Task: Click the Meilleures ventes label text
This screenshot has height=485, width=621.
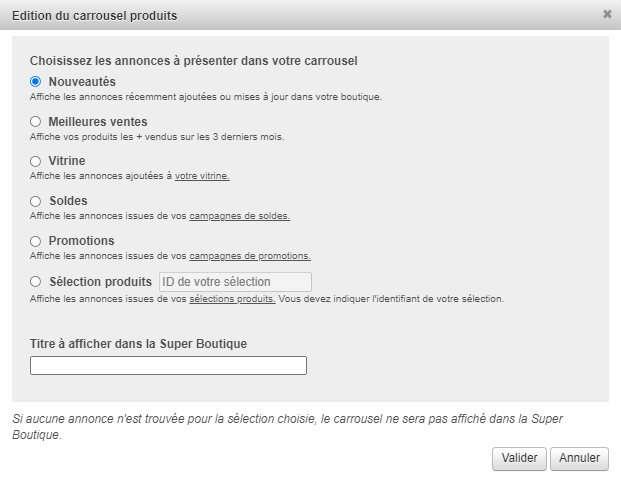Action: coord(97,121)
